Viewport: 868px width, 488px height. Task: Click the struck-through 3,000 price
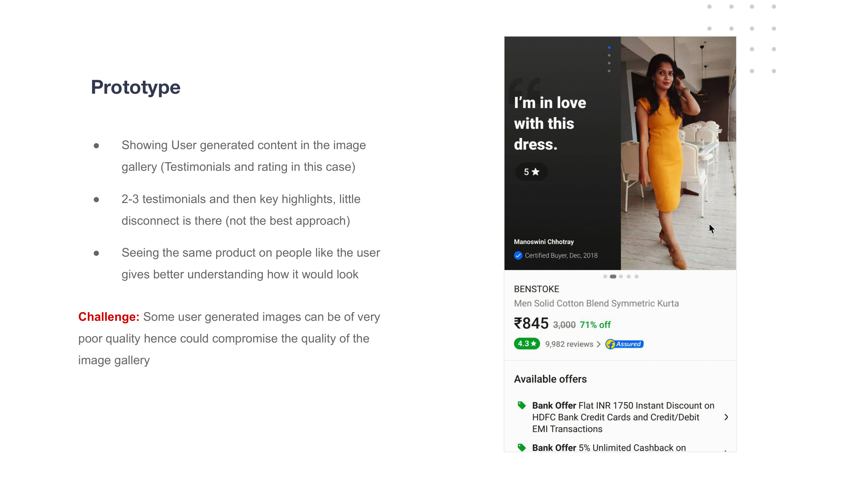click(564, 325)
